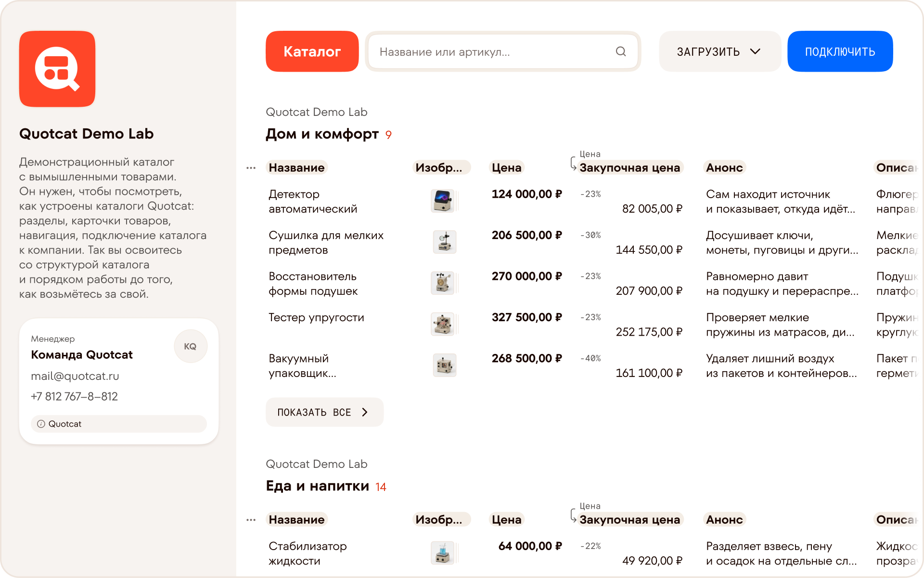Select product Тестер упругости
Image resolution: width=924 pixels, height=578 pixels.
(316, 317)
